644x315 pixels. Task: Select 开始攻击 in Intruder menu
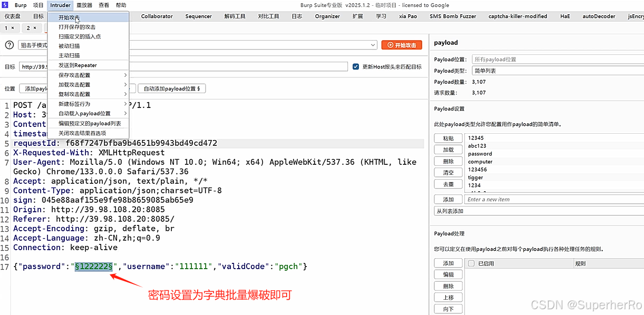click(88, 17)
